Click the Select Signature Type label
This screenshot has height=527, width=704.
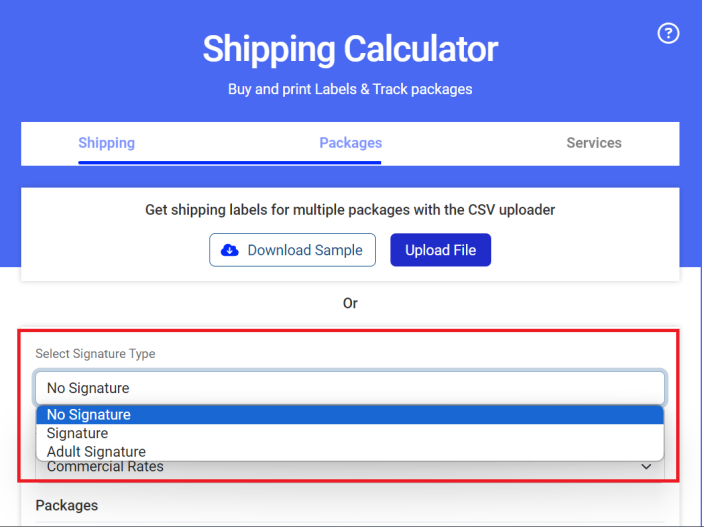pos(95,354)
